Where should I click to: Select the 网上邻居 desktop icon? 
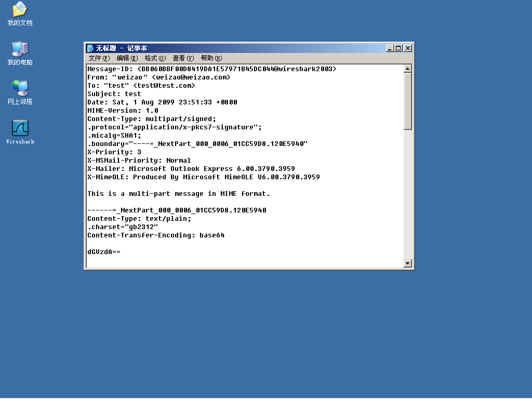click(x=20, y=92)
